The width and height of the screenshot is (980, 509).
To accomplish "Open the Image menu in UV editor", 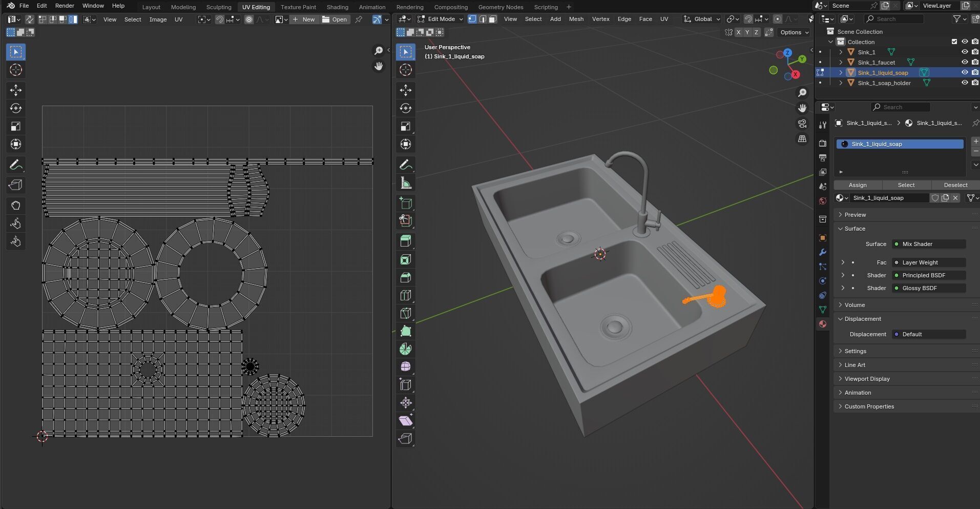I will (158, 19).
